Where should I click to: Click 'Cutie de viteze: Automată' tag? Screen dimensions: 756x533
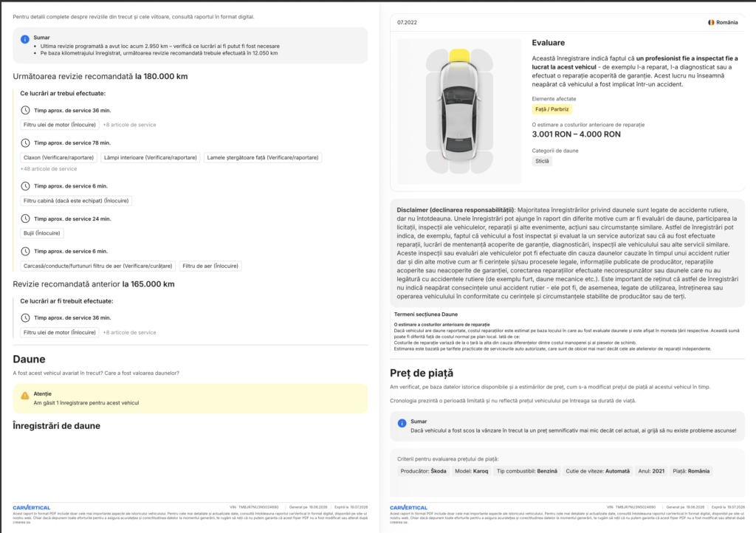598,471
